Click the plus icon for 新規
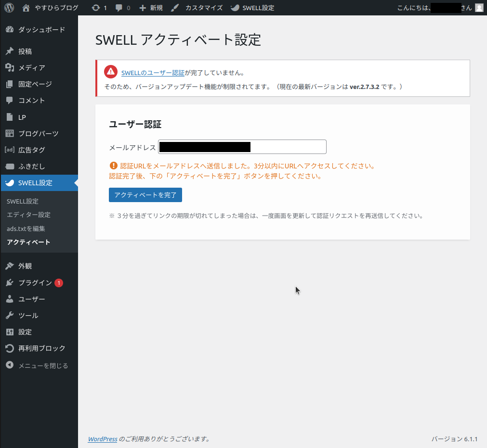Viewport: 487px width, 448px height. point(143,8)
